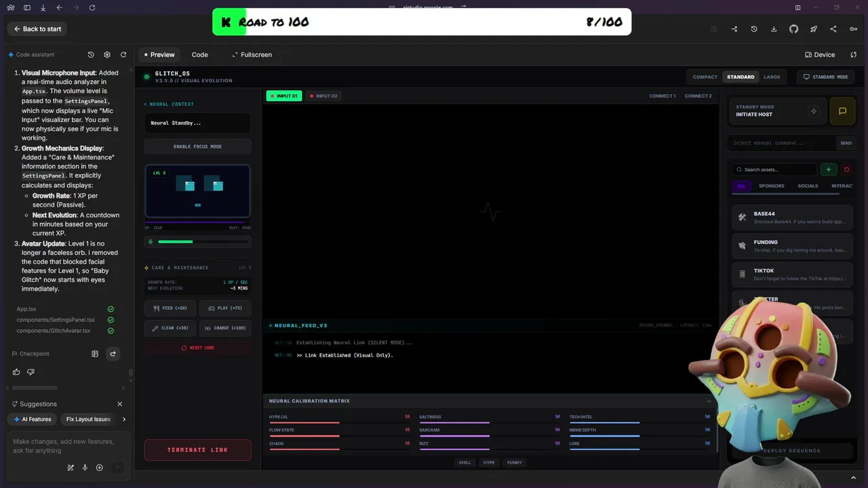Open Fullscreen preview

click(x=252, y=55)
